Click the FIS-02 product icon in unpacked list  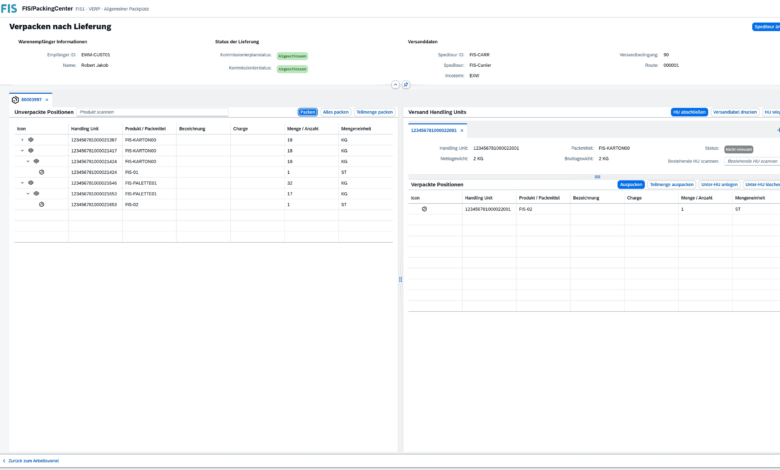point(41,204)
